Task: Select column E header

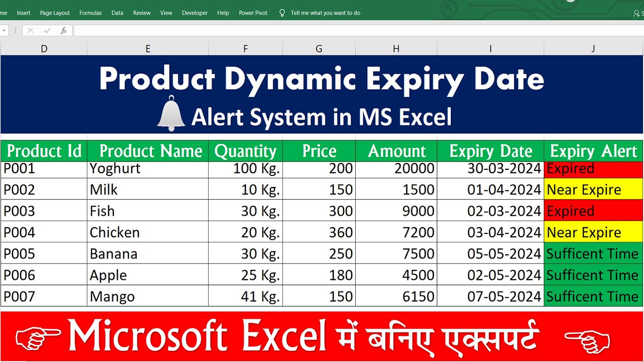Action: click(x=148, y=49)
